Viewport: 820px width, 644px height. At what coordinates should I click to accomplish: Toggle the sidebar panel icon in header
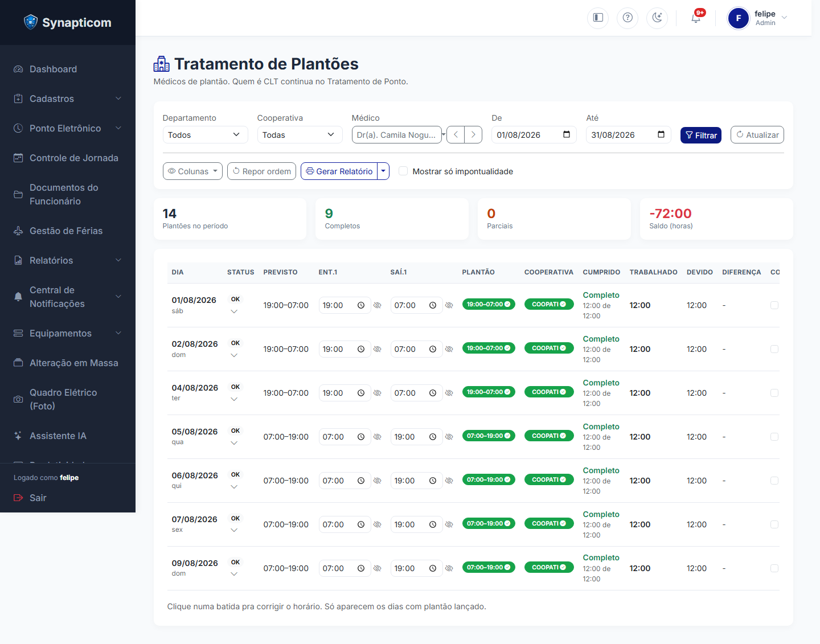point(598,18)
